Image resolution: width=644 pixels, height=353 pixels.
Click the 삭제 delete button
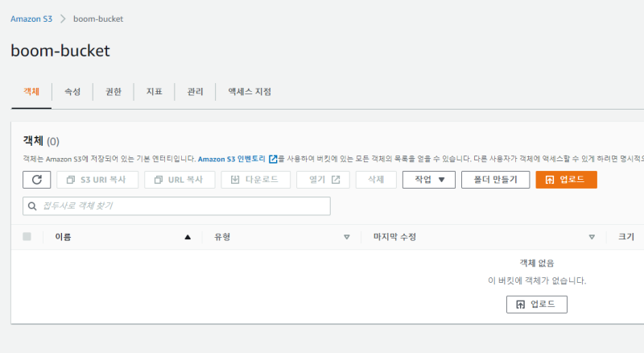click(x=376, y=180)
